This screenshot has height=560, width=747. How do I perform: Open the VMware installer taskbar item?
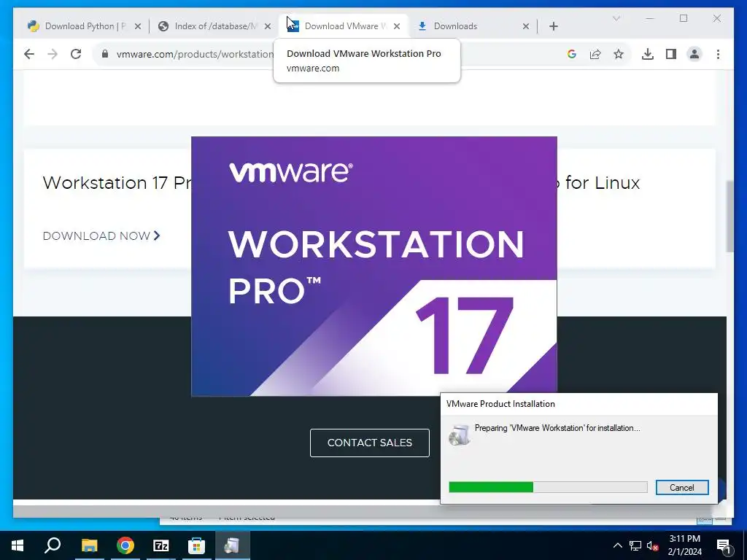coord(232,545)
